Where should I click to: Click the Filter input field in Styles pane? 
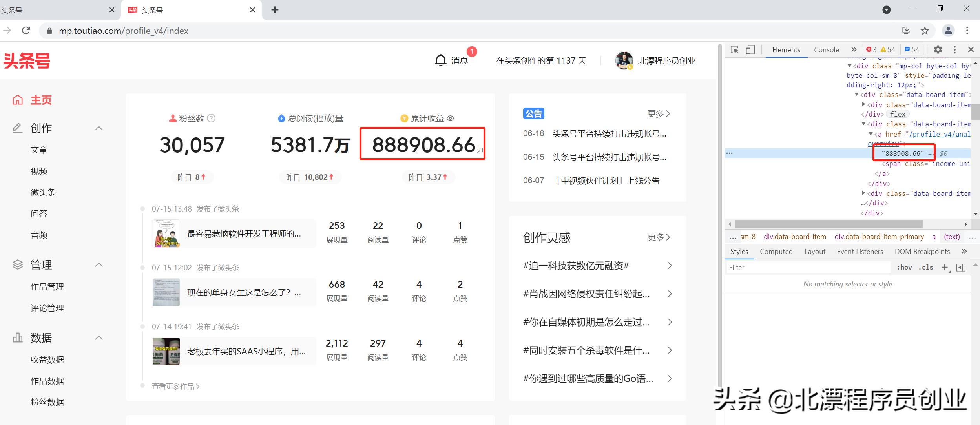coord(805,267)
